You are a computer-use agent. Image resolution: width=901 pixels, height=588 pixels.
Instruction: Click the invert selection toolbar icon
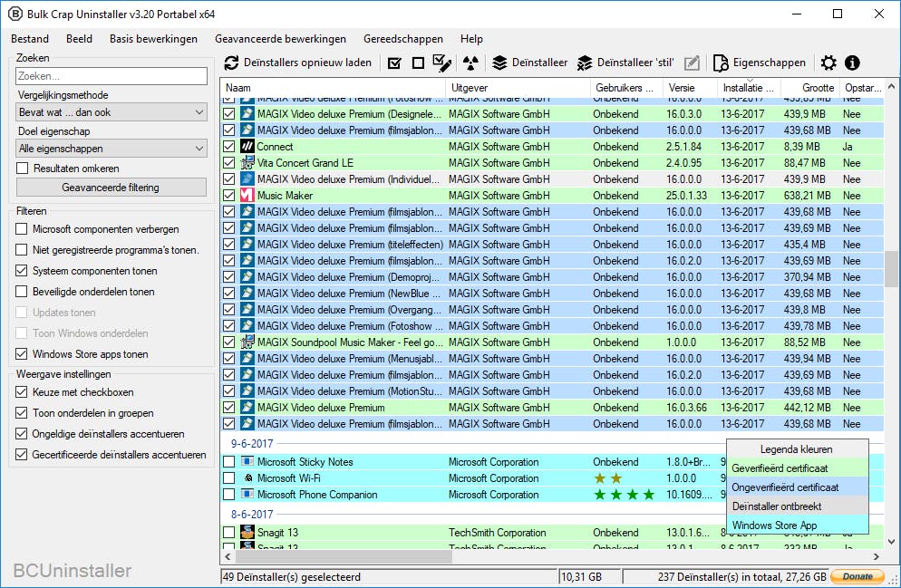441,63
